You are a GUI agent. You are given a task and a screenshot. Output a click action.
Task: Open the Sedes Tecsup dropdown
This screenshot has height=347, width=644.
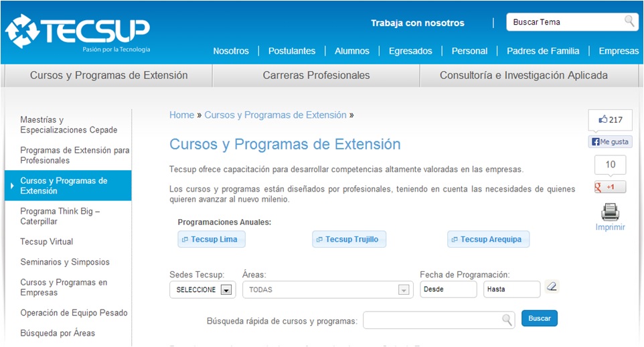click(x=226, y=290)
